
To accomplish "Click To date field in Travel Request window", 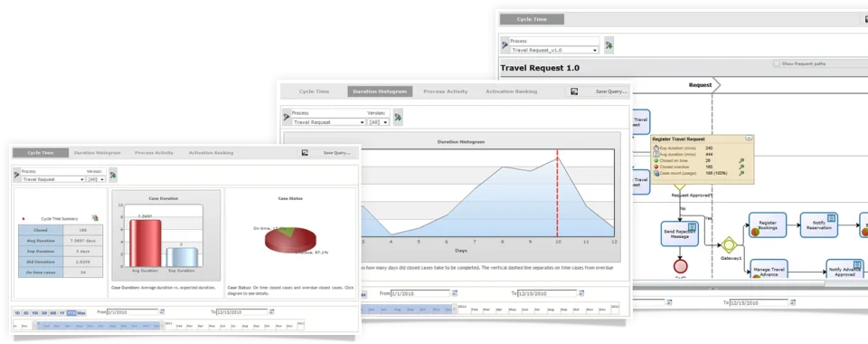I will pyautogui.click(x=759, y=302).
